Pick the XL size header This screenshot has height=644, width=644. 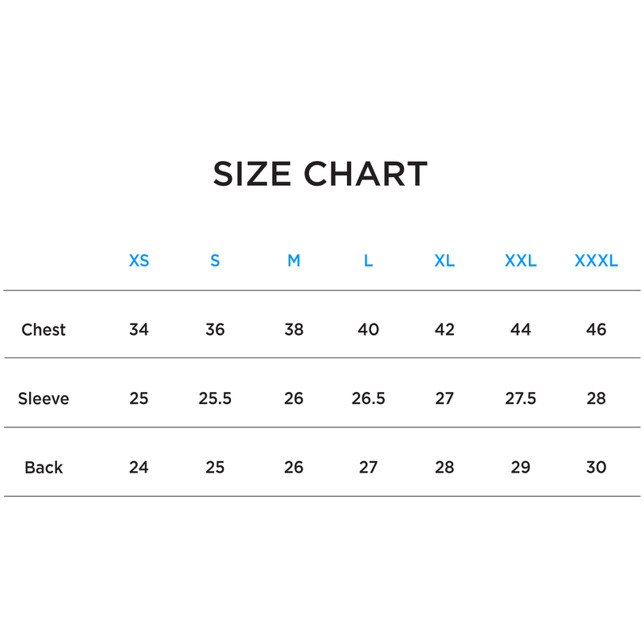point(444,261)
